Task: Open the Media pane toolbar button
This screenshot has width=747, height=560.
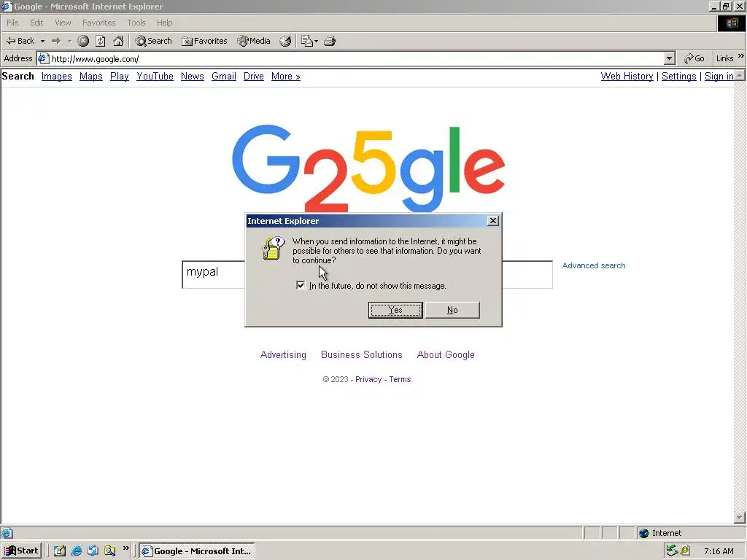Action: point(254,41)
